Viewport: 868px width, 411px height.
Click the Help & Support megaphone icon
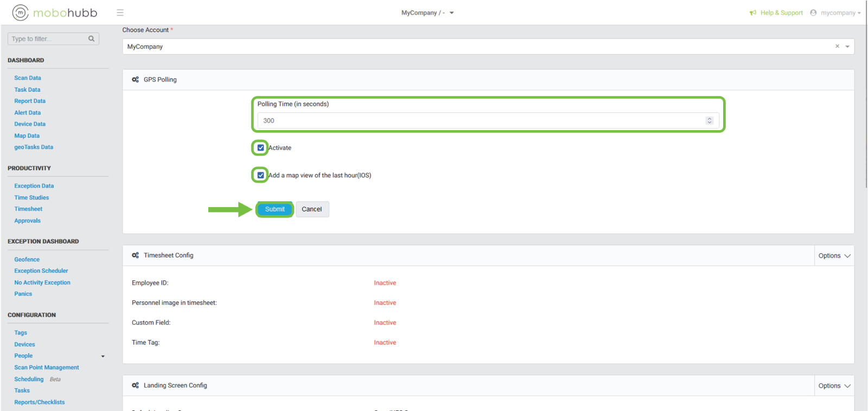(x=753, y=13)
